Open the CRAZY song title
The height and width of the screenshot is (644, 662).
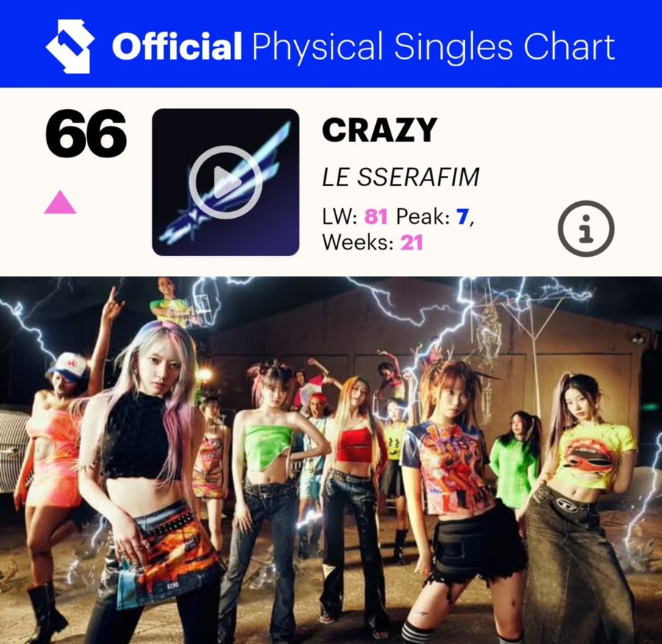[379, 130]
